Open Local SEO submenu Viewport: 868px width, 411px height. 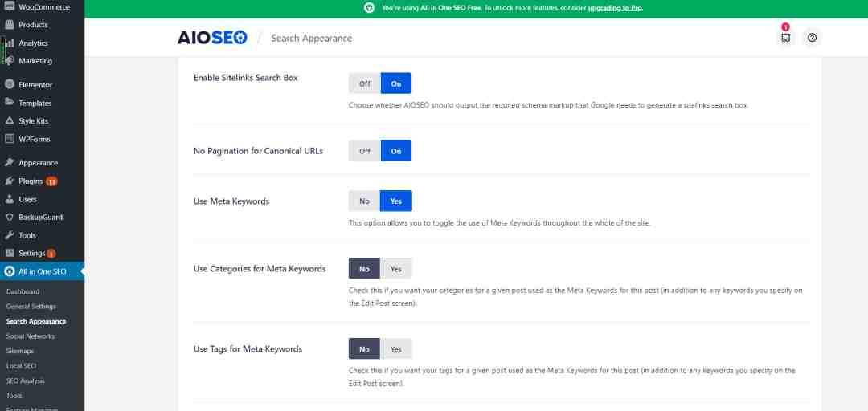point(21,366)
